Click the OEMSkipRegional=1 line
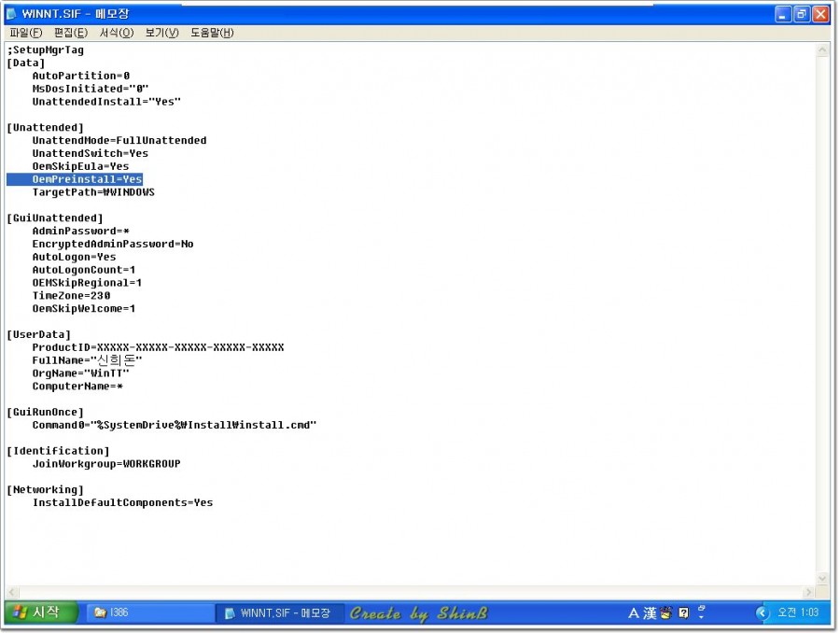The width and height of the screenshot is (840, 633). click(x=87, y=283)
